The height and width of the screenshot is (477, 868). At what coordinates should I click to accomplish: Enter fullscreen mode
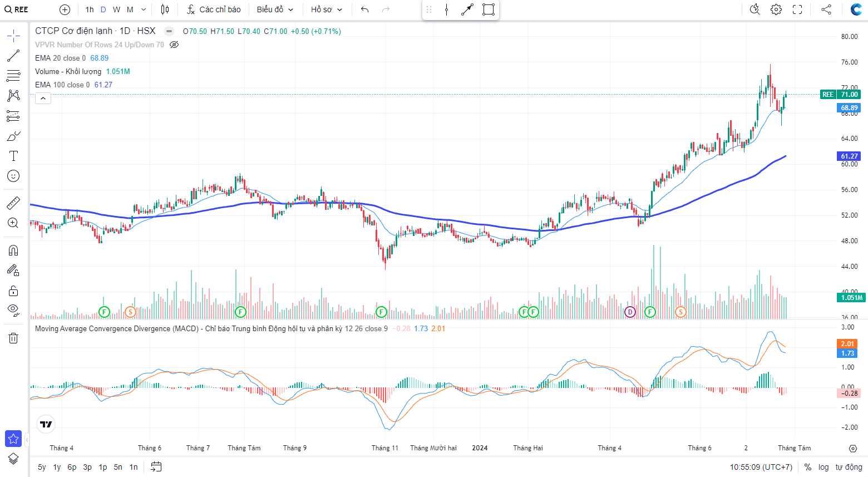pos(797,9)
